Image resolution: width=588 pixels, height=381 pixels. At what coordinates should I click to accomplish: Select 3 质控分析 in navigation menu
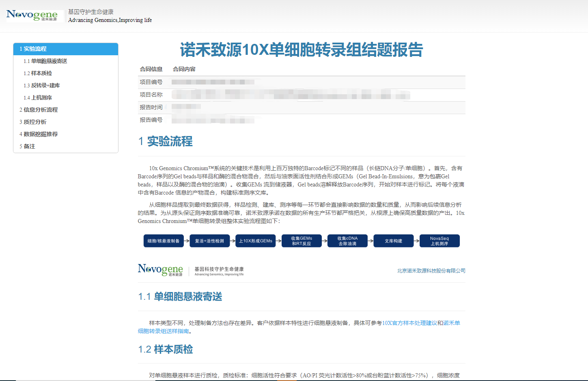click(33, 122)
